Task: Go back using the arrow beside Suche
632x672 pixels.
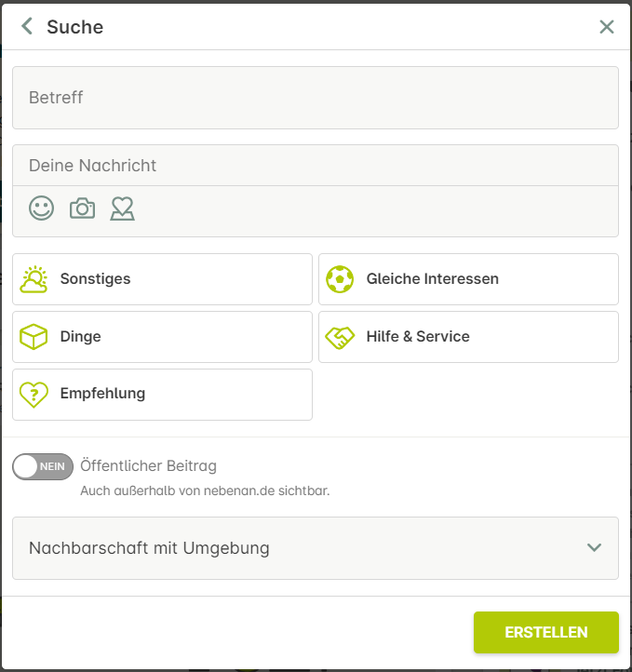Action: pyautogui.click(x=27, y=26)
